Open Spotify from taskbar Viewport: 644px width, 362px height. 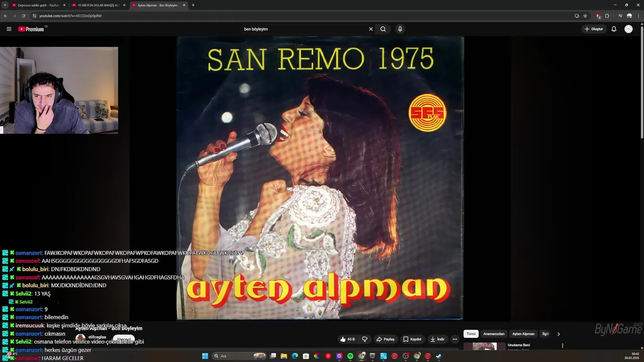[x=350, y=356]
